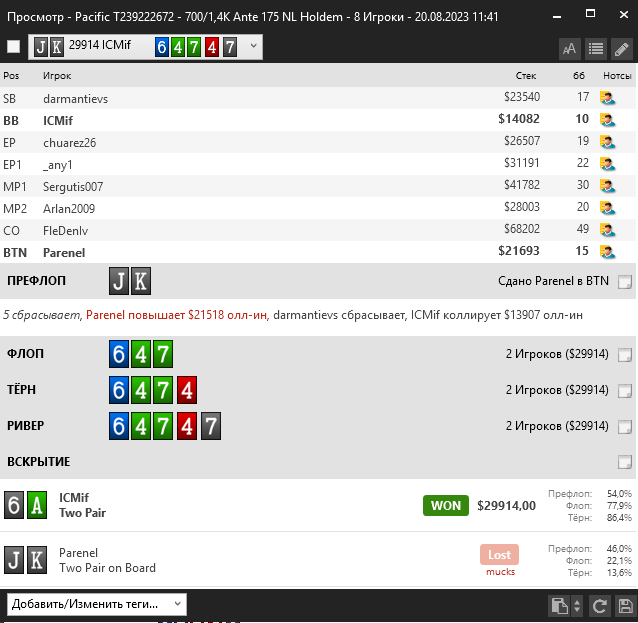Click the red mucks label
Viewport: 638px width, 623px height.
click(x=500, y=572)
